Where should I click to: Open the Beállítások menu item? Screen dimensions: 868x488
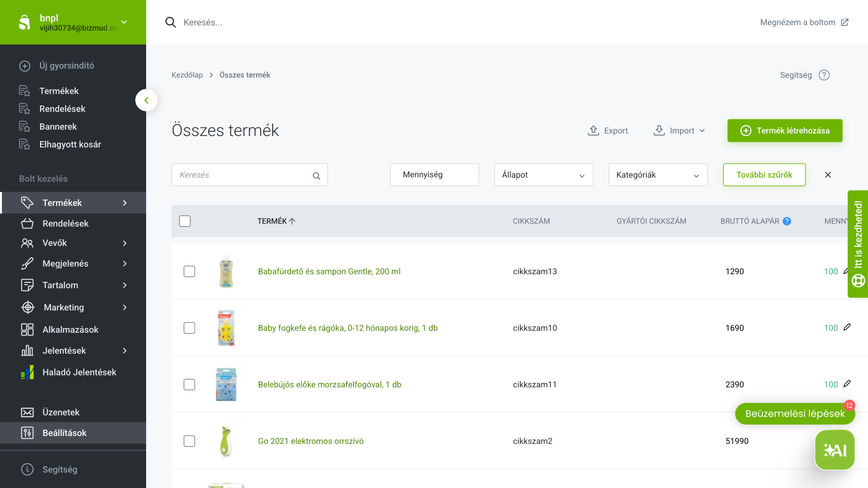(64, 433)
